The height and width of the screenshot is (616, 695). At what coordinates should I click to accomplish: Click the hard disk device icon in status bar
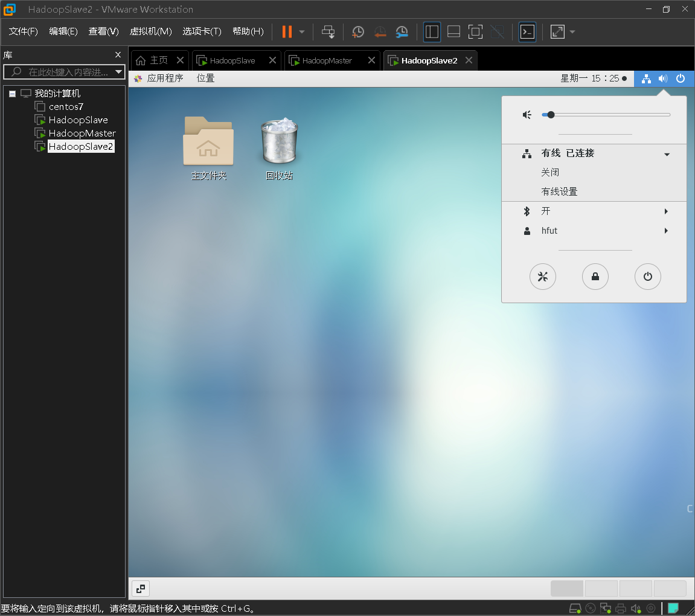(575, 609)
